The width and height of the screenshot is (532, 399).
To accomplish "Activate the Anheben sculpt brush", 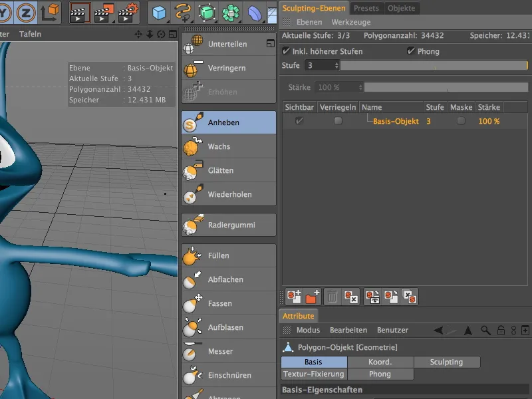I will 228,122.
